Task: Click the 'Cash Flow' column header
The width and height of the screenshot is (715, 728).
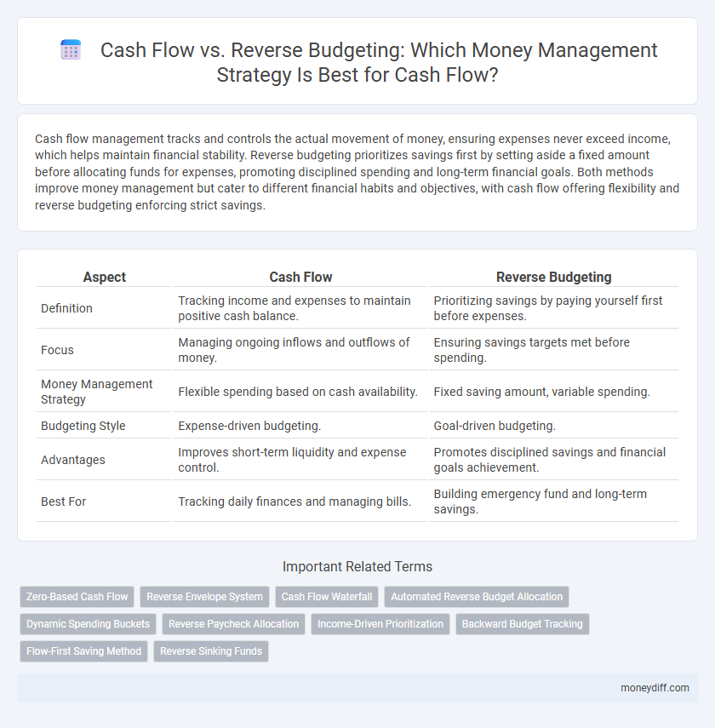Action: 300,278
